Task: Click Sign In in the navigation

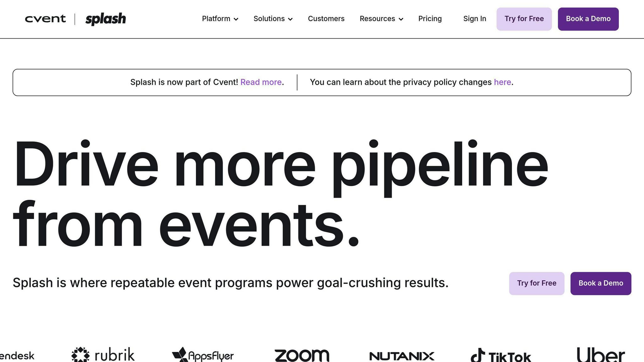Action: pos(475,19)
